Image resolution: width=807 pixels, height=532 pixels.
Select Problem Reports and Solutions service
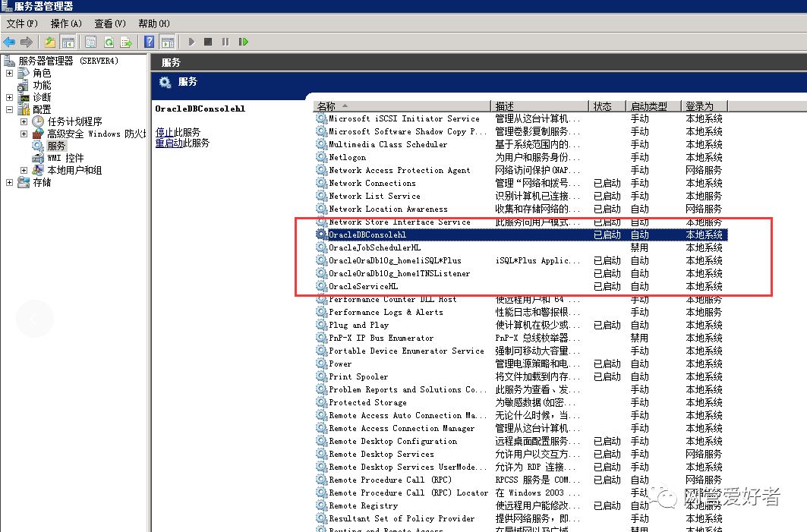(408, 389)
